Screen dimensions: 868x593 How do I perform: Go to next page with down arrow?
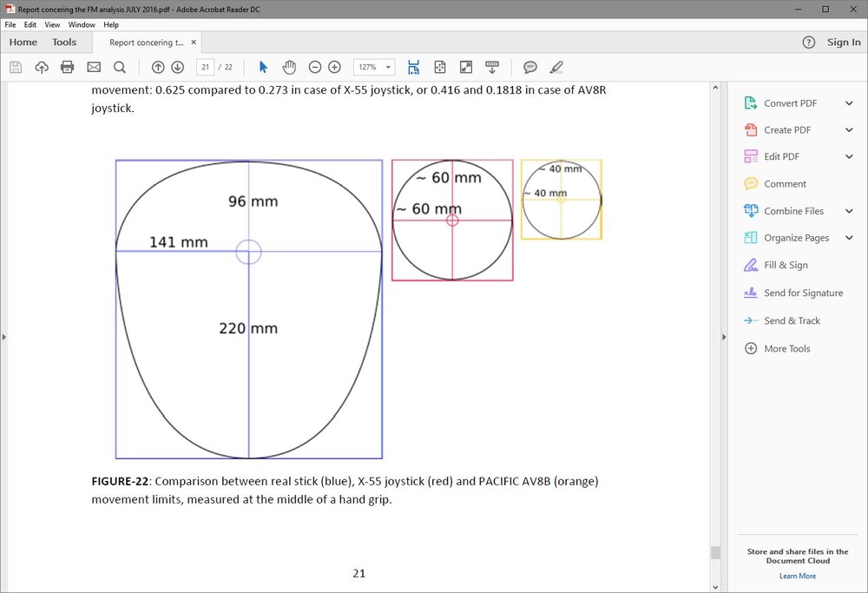click(x=178, y=67)
